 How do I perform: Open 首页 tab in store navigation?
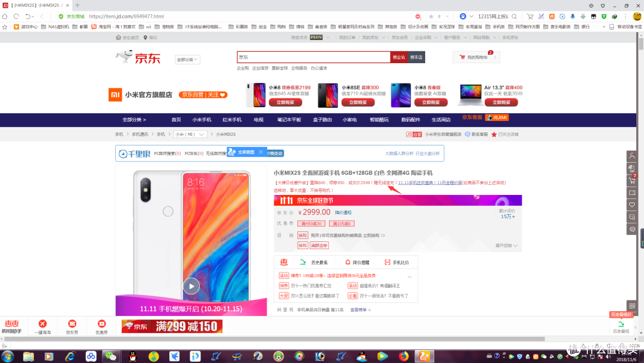(176, 119)
